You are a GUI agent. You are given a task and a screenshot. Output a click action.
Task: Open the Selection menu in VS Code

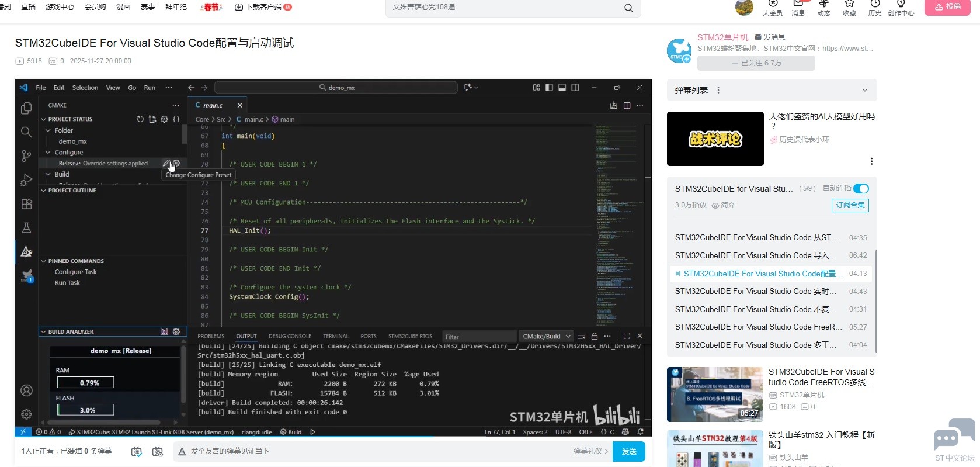pyautogui.click(x=85, y=88)
